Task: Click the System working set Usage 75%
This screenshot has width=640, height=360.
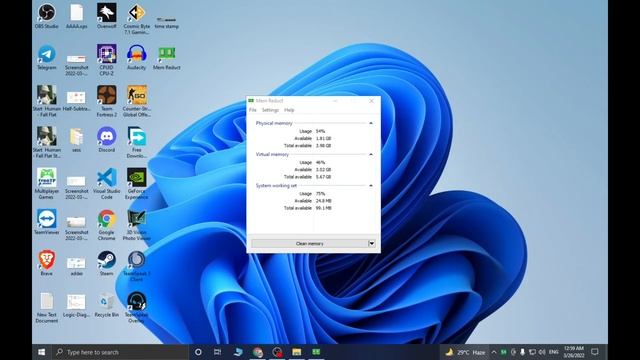Action: point(320,194)
